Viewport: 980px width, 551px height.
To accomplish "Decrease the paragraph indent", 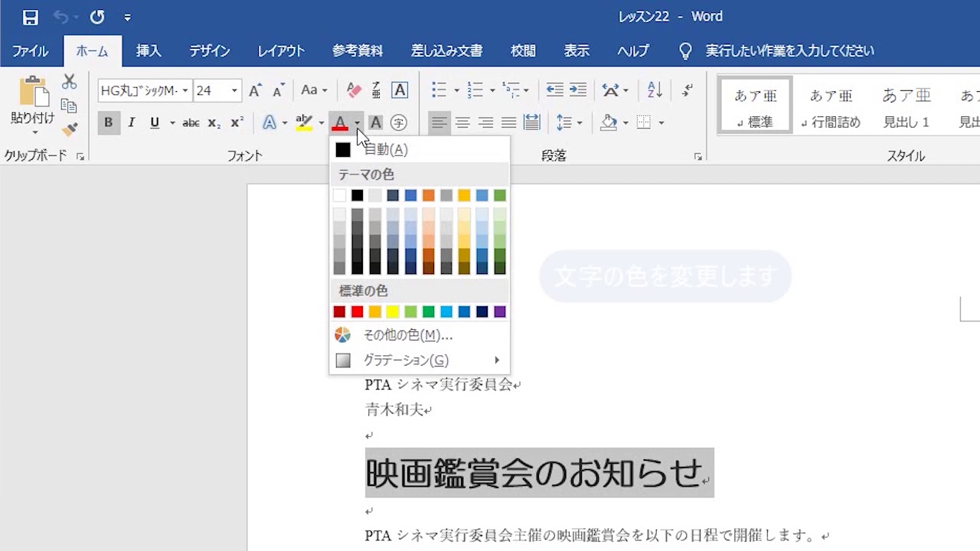I will [555, 90].
